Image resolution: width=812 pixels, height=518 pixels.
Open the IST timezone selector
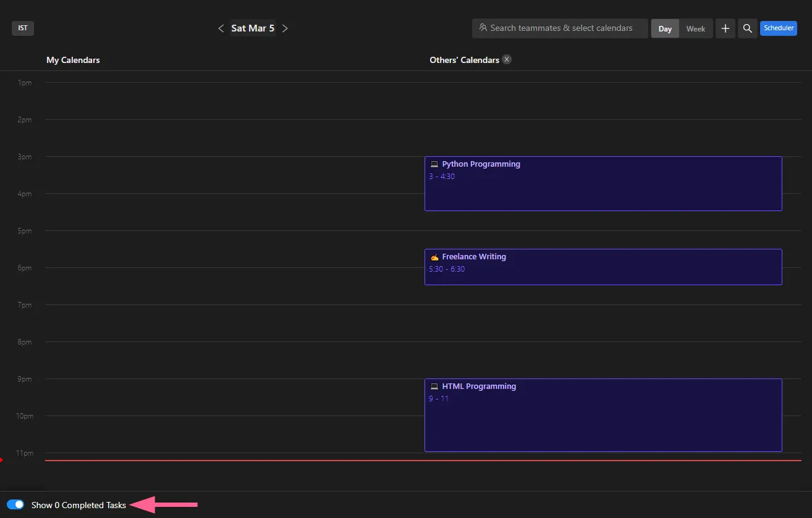[23, 28]
